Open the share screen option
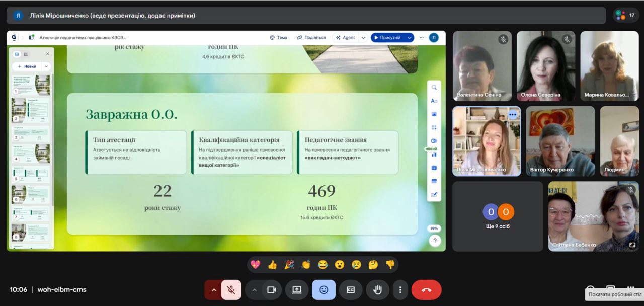This screenshot has width=644, height=306. point(297,290)
